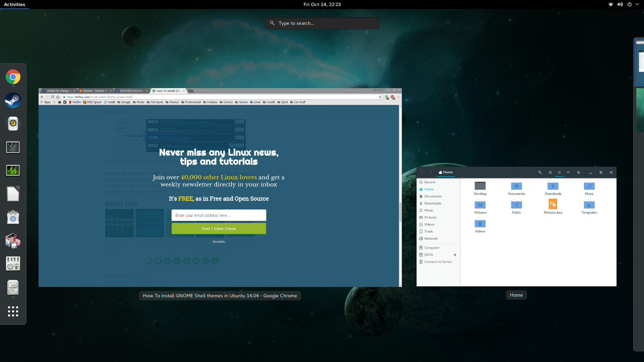Image resolution: width=644 pixels, height=362 pixels.
Task: Switch to 'themes - Gnome' Chrome tab
Action: coord(95,91)
